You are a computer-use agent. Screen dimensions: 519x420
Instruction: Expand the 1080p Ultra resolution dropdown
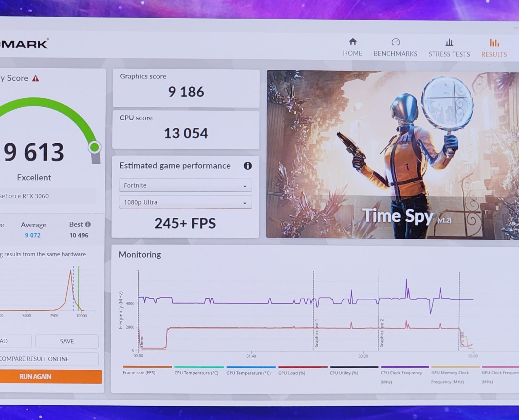(x=185, y=202)
